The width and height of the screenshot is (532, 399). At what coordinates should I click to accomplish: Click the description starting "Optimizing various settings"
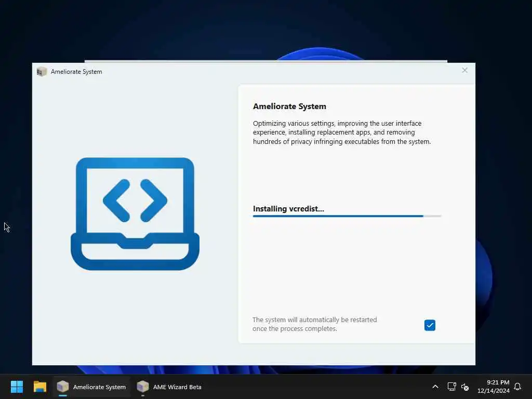342,132
